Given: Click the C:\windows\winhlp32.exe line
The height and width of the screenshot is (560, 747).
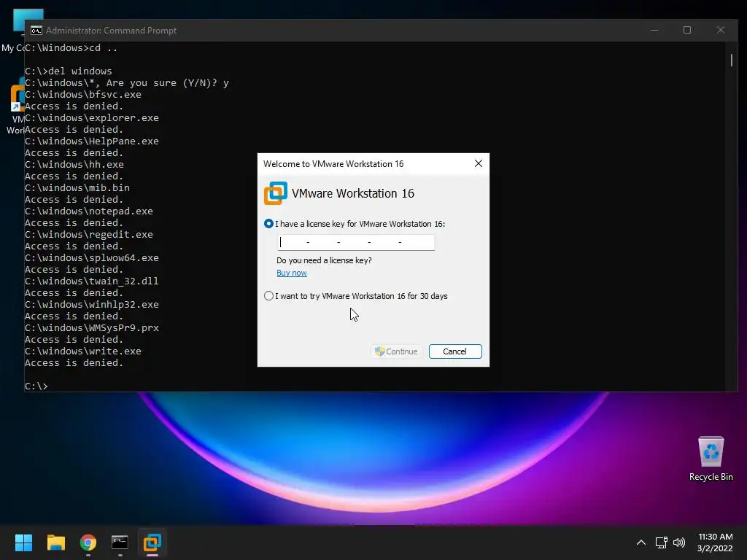Looking at the screenshot, I should coord(92,304).
